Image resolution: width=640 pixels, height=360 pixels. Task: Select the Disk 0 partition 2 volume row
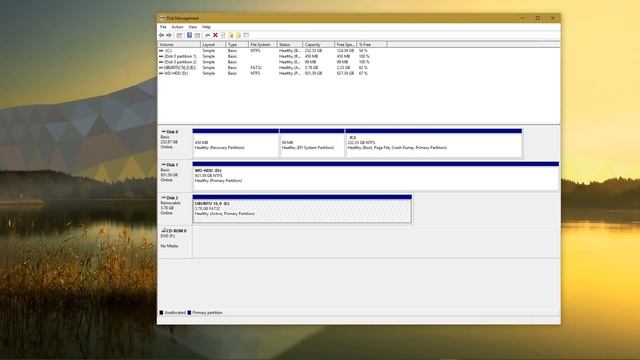[x=273, y=62]
